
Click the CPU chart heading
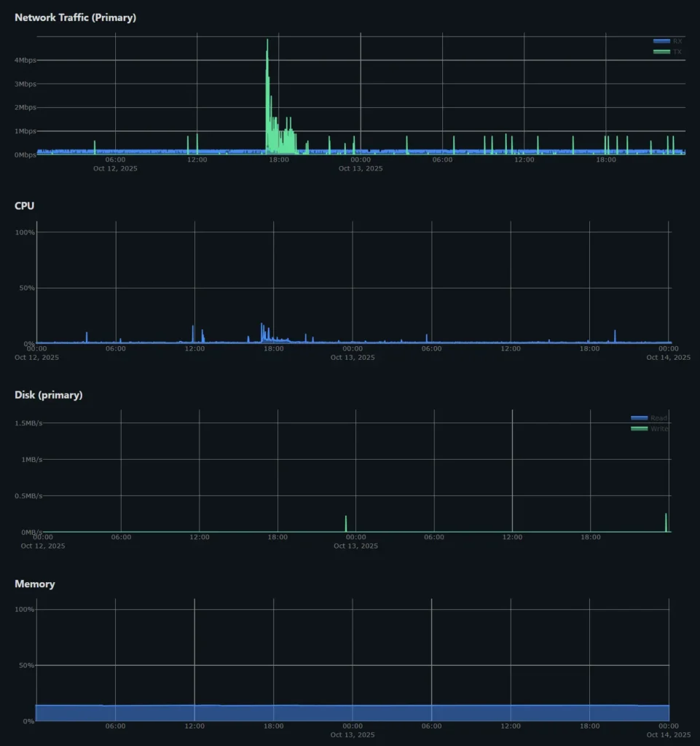[24, 206]
